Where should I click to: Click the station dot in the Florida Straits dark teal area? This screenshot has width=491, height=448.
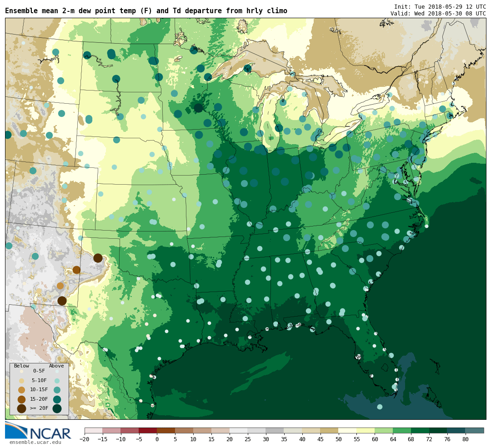tap(380, 407)
